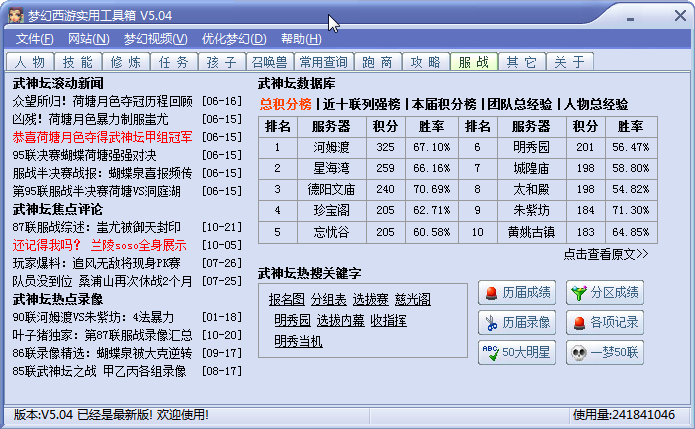The image size is (695, 429).
Task: Show the 近十联列强榜 ranking
Action: click(x=361, y=104)
